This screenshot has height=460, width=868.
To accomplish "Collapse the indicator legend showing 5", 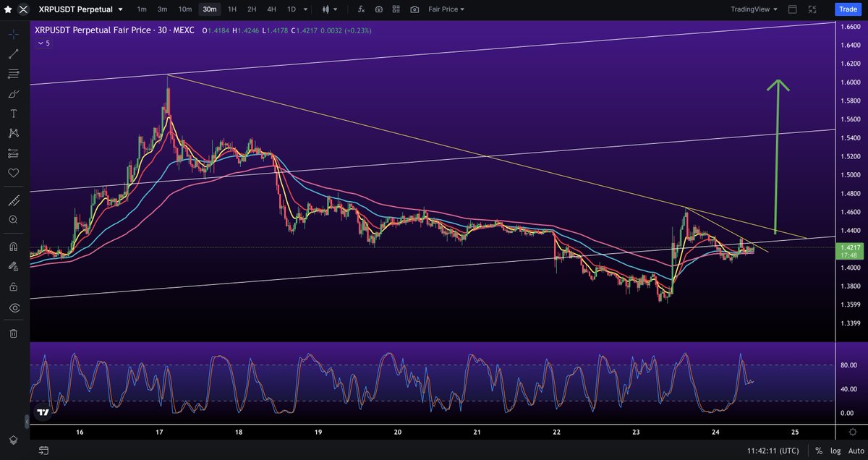I will pos(44,43).
